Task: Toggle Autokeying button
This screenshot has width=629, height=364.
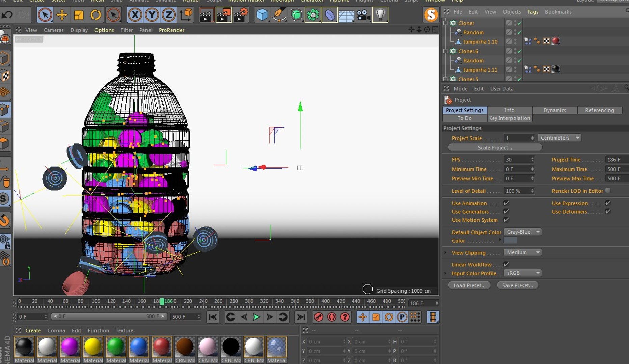Action: pos(332,317)
